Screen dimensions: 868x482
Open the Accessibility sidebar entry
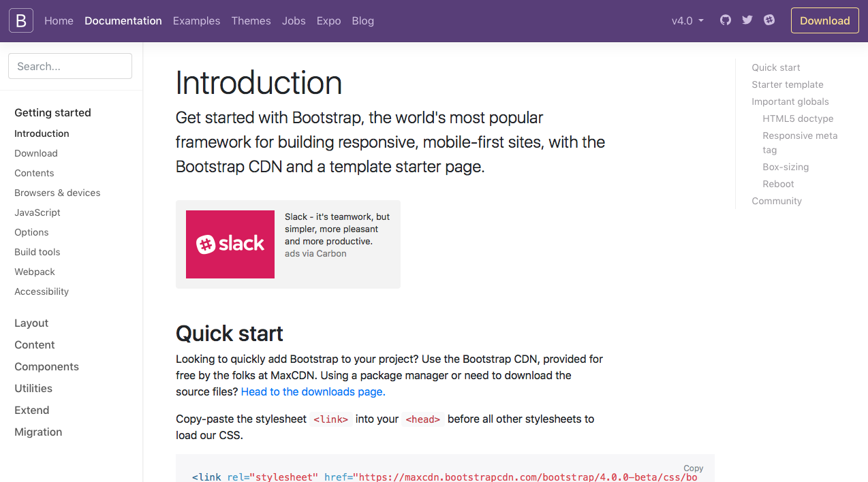pos(42,291)
